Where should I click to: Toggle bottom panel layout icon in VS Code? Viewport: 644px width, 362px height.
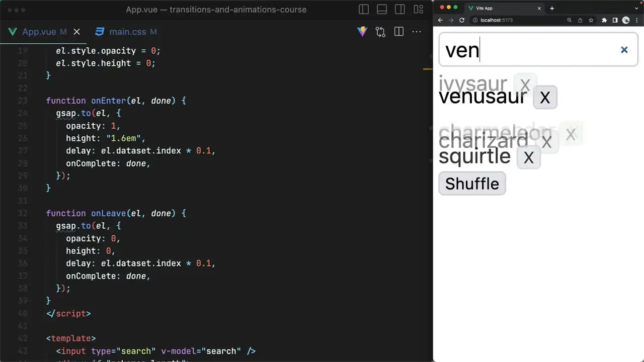(x=382, y=10)
